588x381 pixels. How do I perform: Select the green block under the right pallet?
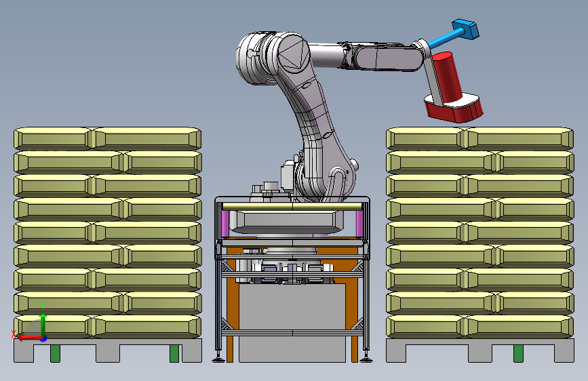point(518,354)
